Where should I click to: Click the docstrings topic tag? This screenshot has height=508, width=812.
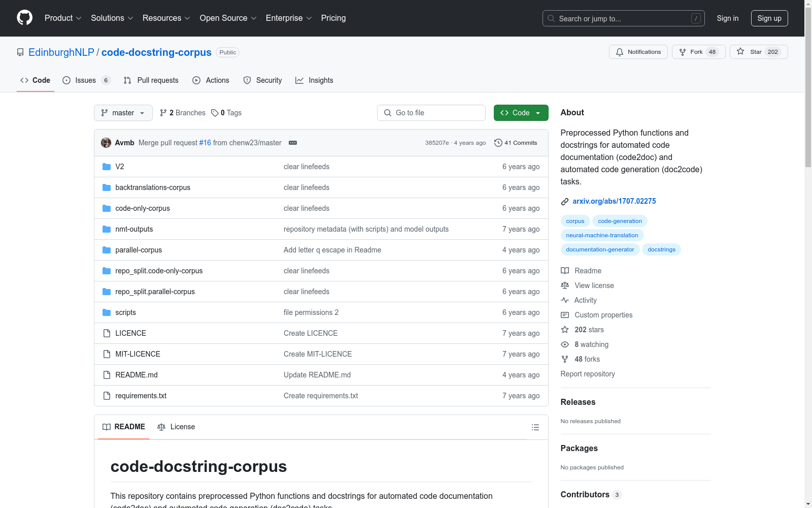[661, 249]
